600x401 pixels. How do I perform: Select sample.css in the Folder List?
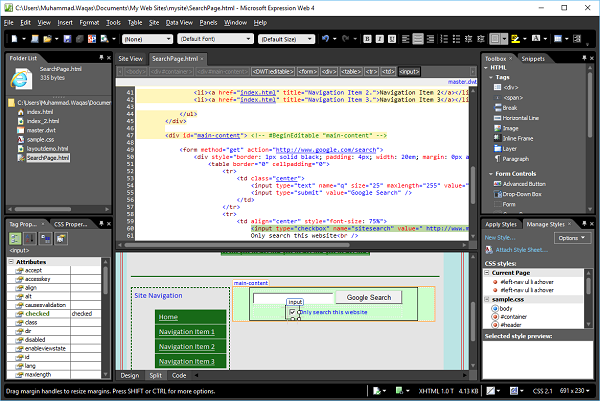pyautogui.click(x=40, y=139)
